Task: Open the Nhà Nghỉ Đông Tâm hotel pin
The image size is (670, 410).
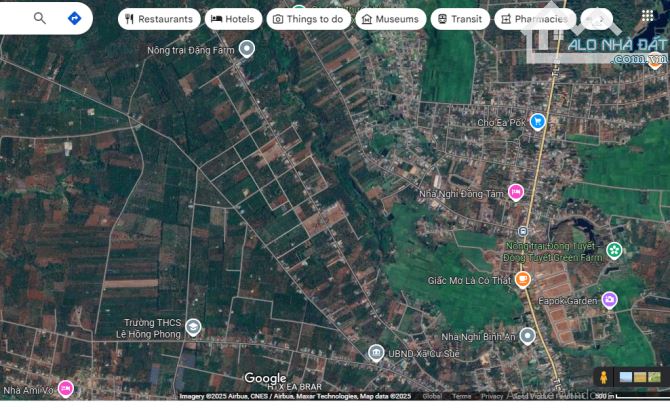Action: (x=516, y=192)
